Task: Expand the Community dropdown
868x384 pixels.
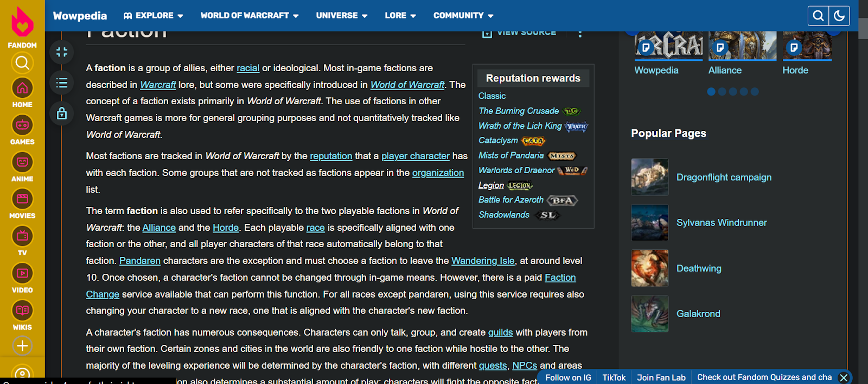Action: [463, 16]
